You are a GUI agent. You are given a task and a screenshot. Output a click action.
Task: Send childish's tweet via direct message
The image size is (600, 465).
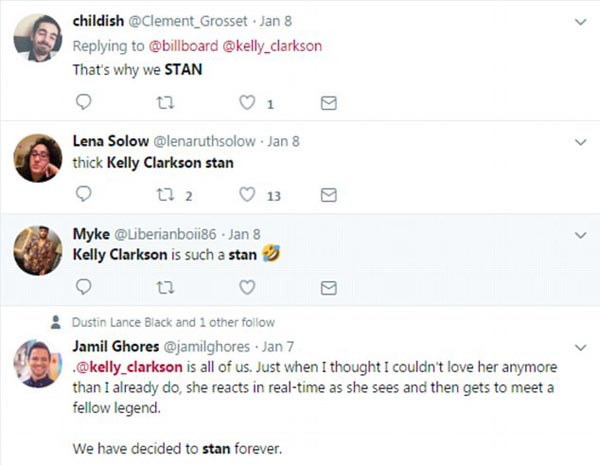[327, 103]
